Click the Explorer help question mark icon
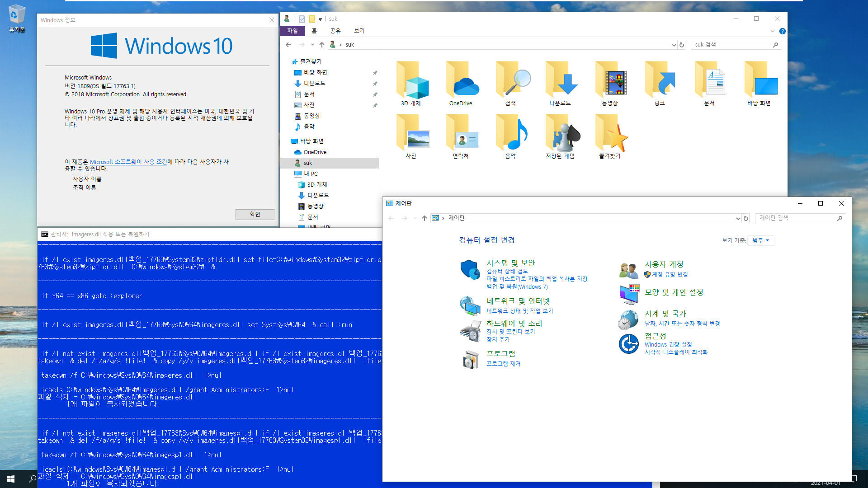868x488 pixels. (x=782, y=31)
